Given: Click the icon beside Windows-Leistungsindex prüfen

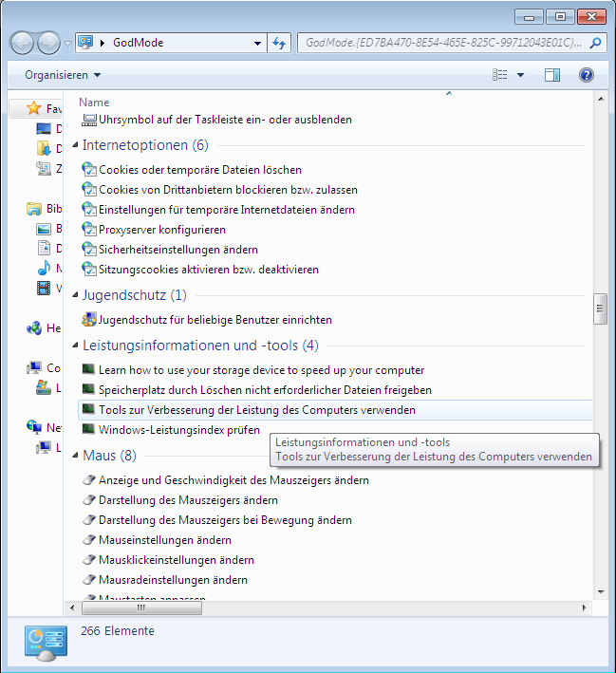Looking at the screenshot, I should pyautogui.click(x=89, y=430).
